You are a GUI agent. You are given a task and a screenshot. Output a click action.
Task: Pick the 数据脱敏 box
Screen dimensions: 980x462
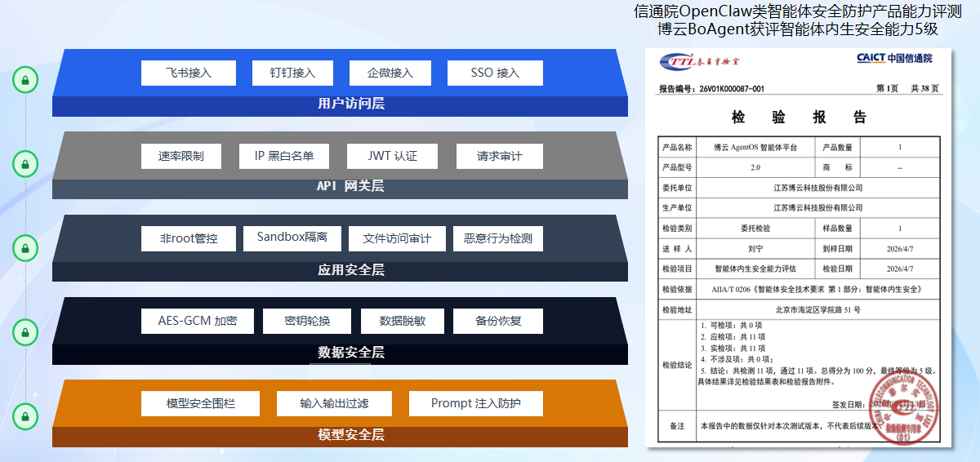pos(402,321)
